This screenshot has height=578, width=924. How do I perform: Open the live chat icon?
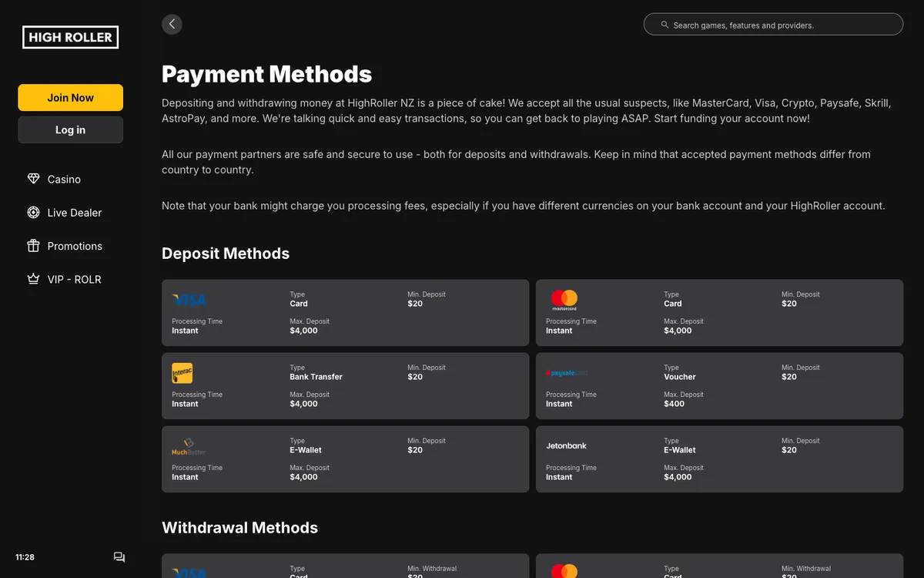point(119,557)
